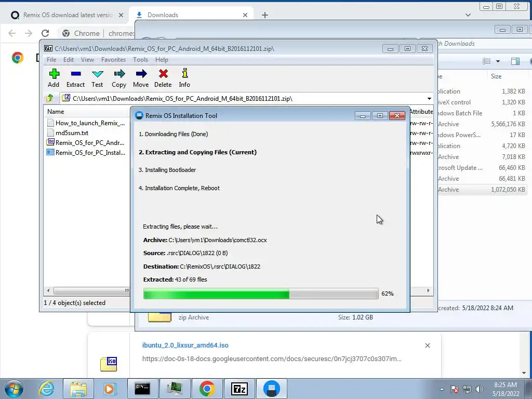The image size is (532, 399).
Task: Click the ISO file icon in Downloads
Action: coord(109,364)
